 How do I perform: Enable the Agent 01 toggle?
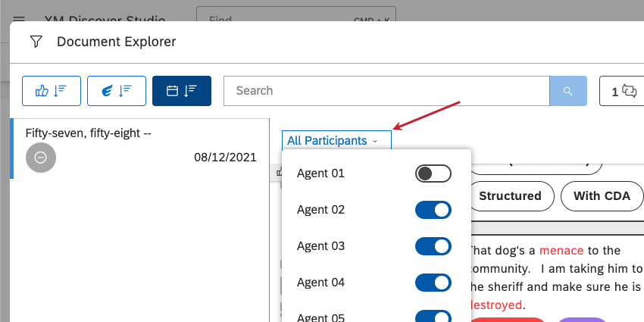(x=433, y=174)
